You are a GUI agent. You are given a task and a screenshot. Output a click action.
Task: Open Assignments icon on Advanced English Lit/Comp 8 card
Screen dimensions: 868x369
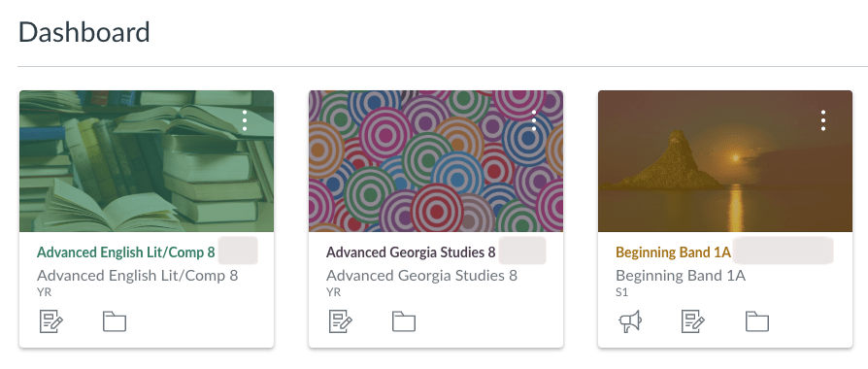click(x=50, y=321)
